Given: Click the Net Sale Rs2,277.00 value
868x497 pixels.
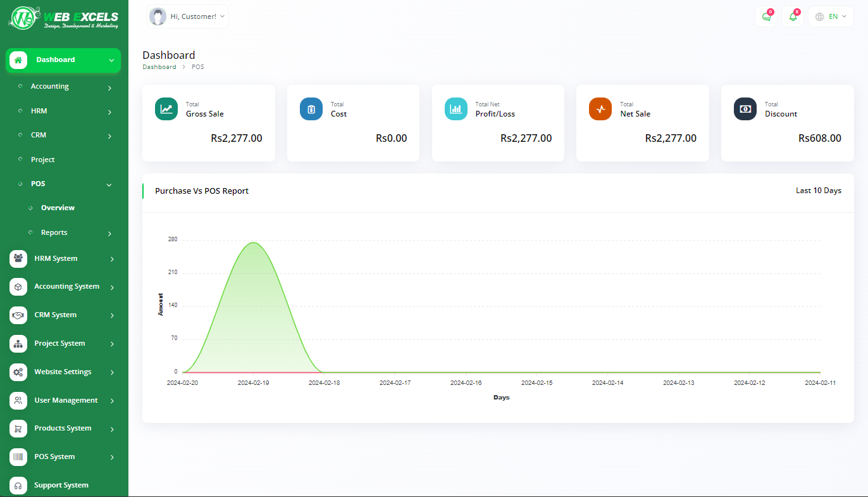Looking at the screenshot, I should pos(671,138).
